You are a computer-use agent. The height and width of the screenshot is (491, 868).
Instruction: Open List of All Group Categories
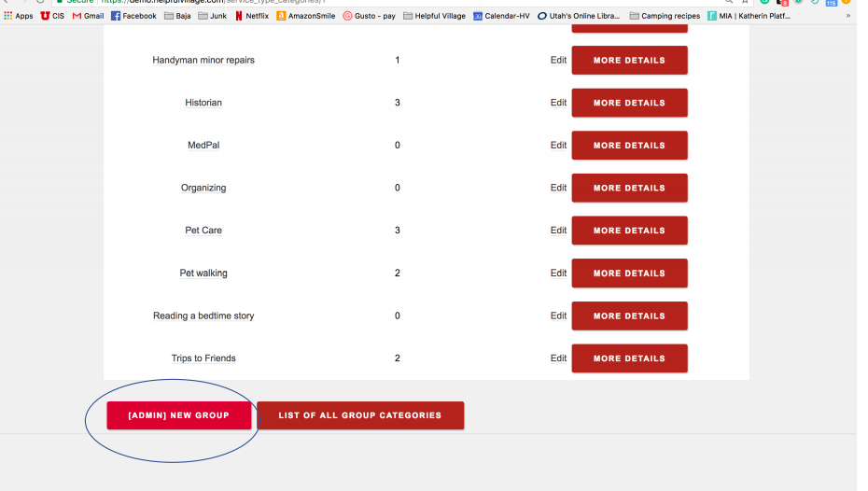click(360, 415)
